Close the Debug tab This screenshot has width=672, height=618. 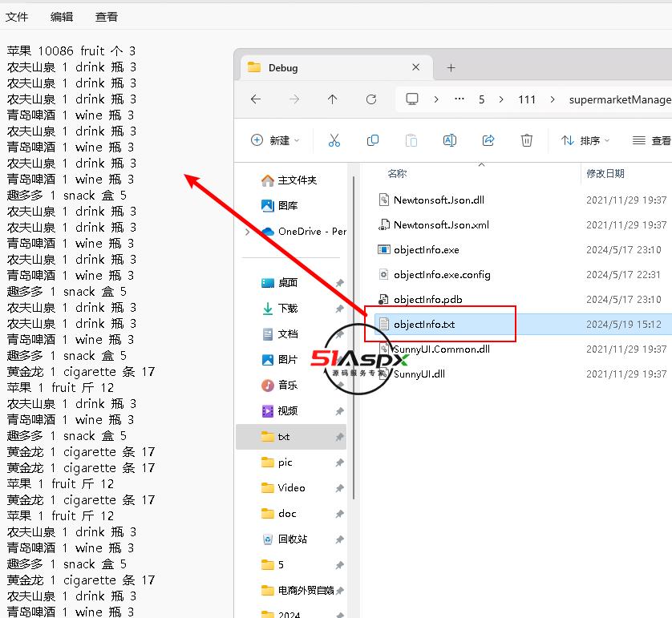[x=415, y=67]
